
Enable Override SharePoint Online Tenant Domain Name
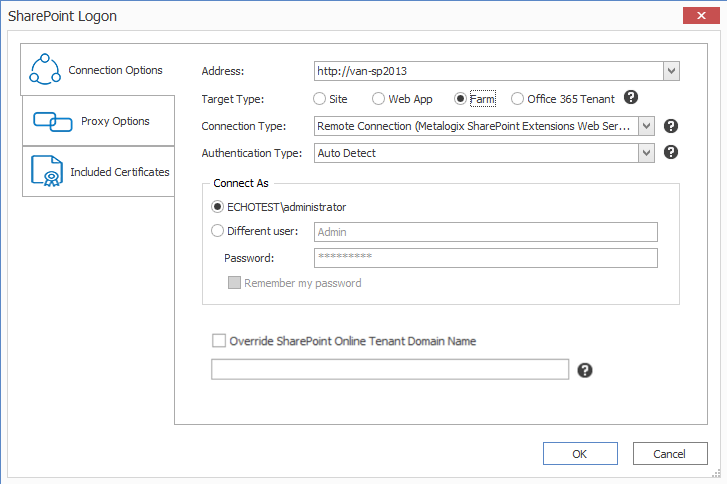[x=219, y=341]
